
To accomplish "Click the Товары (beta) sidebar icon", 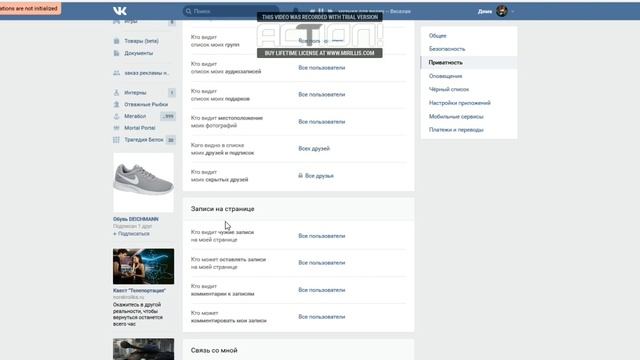I will 116,41.
